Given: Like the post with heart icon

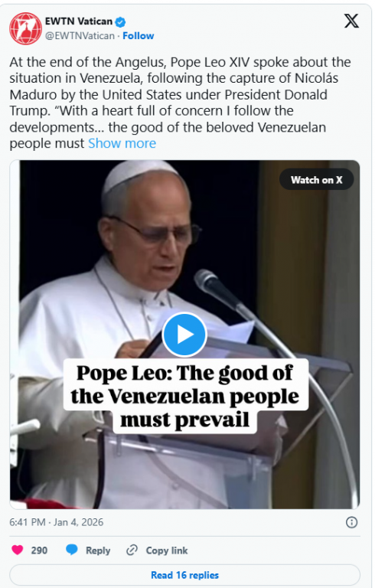Looking at the screenshot, I should [18, 550].
